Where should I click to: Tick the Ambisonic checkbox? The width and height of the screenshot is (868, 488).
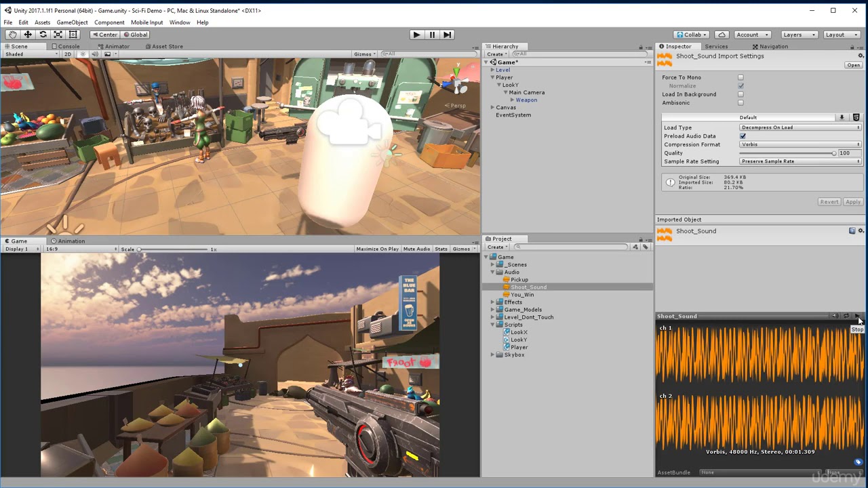[x=741, y=103]
